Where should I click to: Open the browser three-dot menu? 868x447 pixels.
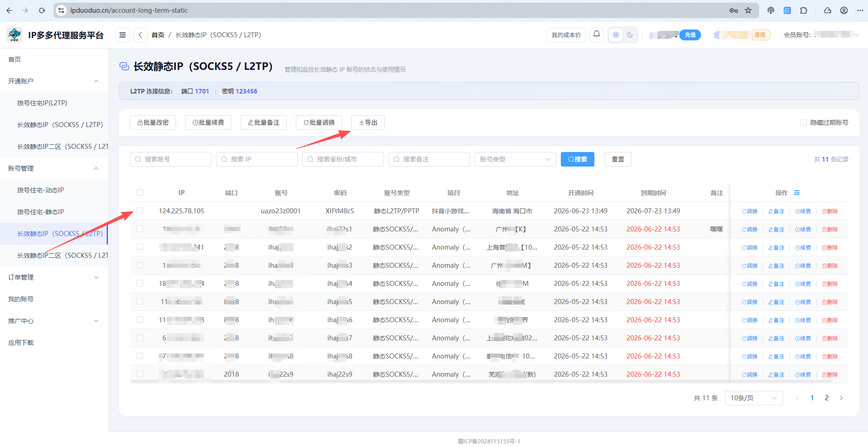click(860, 10)
